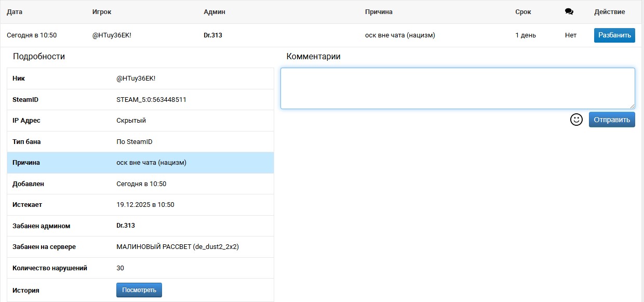Send comment with Отправить button

click(x=611, y=120)
